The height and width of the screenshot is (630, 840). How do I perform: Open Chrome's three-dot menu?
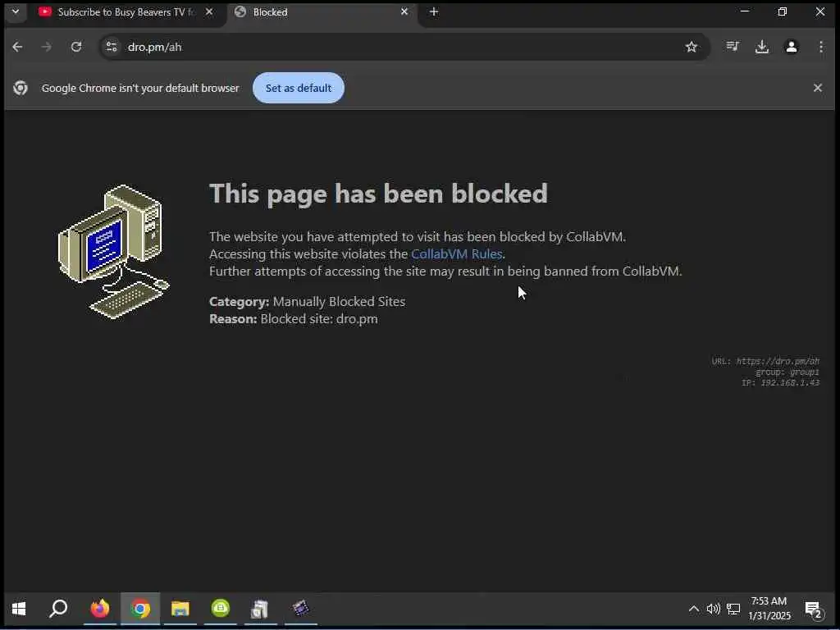[820, 47]
